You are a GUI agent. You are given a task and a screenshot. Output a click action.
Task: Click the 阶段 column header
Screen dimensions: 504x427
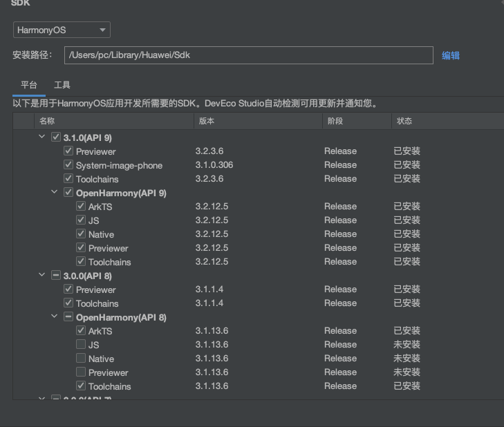coord(357,121)
